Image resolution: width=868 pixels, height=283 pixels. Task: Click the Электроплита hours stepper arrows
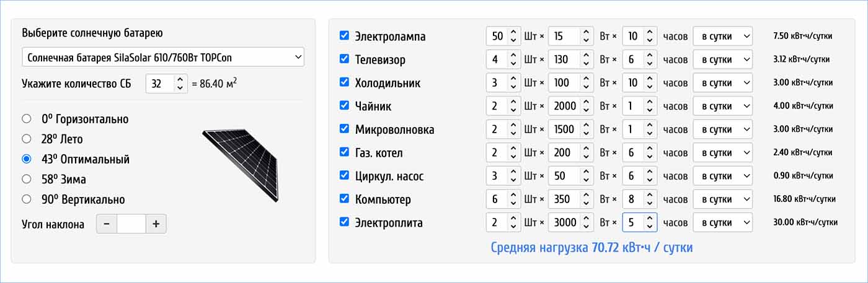649,222
